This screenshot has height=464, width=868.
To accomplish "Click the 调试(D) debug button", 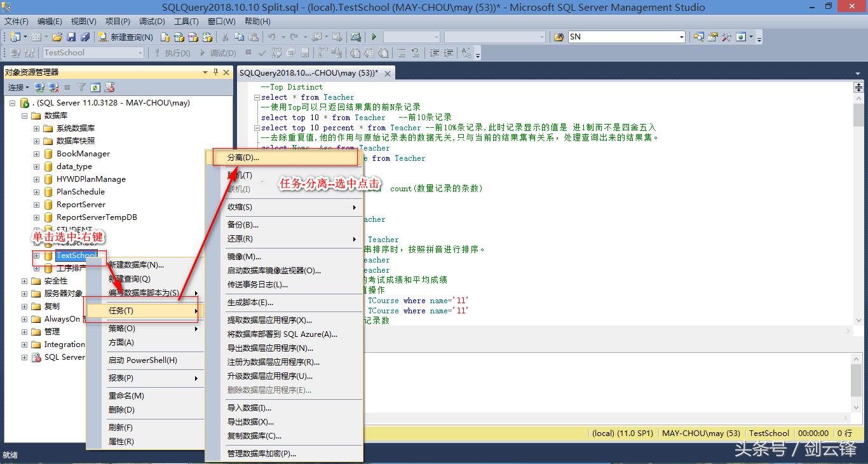I will [222, 53].
